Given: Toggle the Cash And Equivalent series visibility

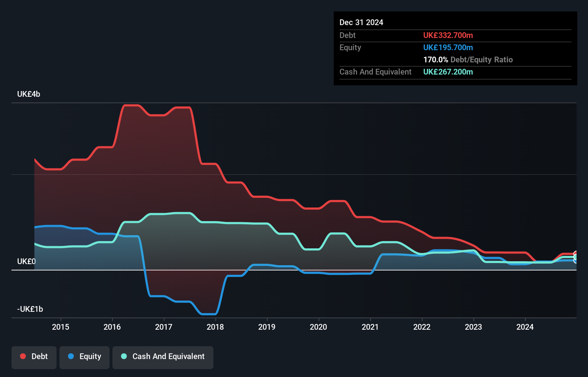Looking at the screenshot, I should pos(163,357).
